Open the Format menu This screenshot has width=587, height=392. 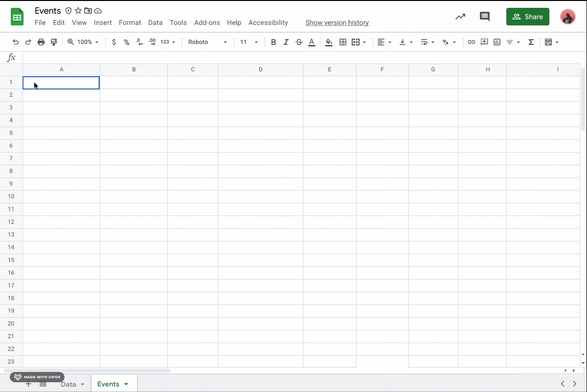pyautogui.click(x=130, y=22)
